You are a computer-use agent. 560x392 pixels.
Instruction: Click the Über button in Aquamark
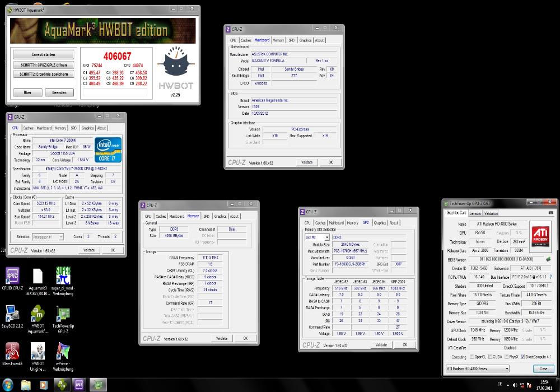(x=27, y=92)
